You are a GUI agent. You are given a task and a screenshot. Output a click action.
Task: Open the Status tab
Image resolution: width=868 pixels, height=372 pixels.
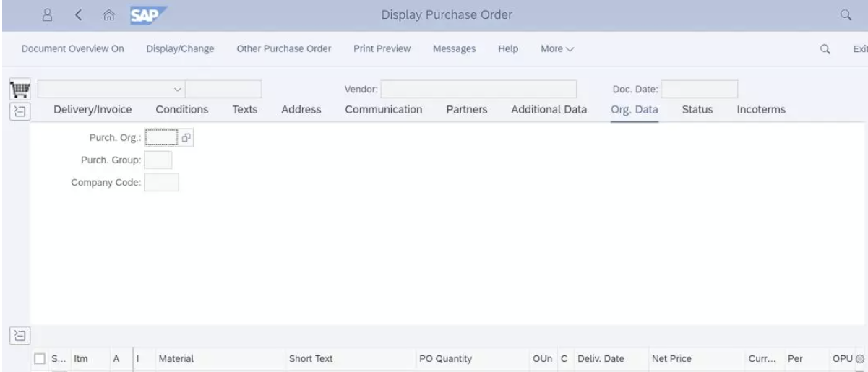(x=697, y=110)
